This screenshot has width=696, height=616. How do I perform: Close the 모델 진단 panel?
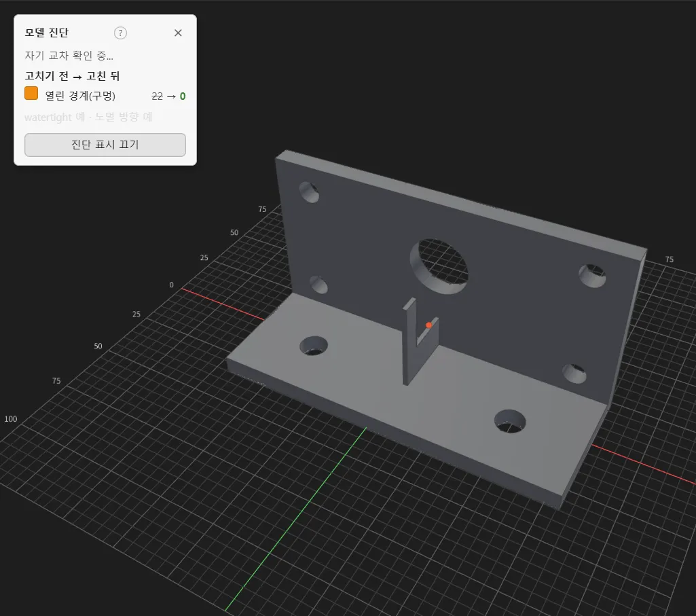coord(178,33)
